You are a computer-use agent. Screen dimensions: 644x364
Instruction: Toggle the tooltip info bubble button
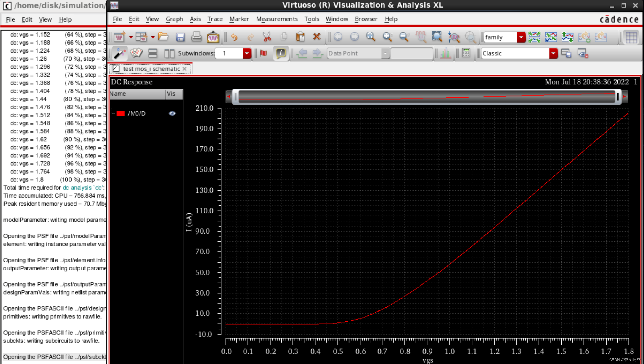tap(281, 53)
